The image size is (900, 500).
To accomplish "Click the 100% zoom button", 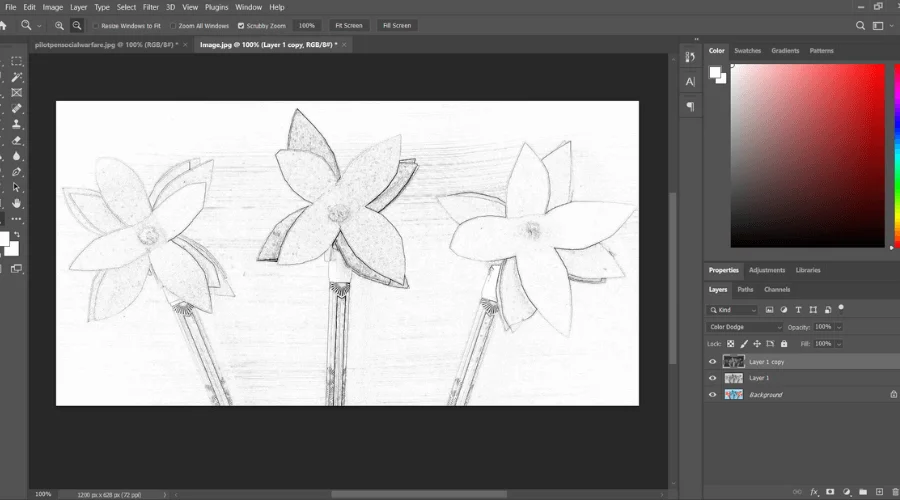I will (x=307, y=26).
